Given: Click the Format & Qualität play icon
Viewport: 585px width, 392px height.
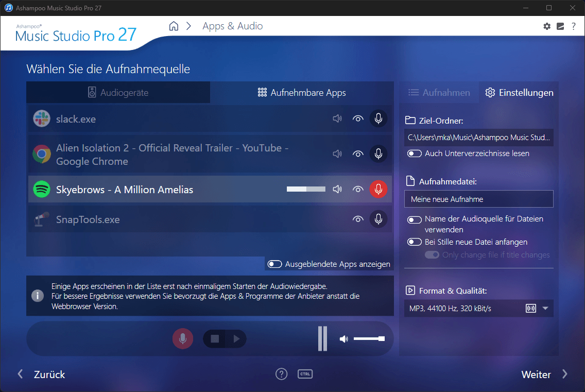Looking at the screenshot, I should click(x=410, y=291).
